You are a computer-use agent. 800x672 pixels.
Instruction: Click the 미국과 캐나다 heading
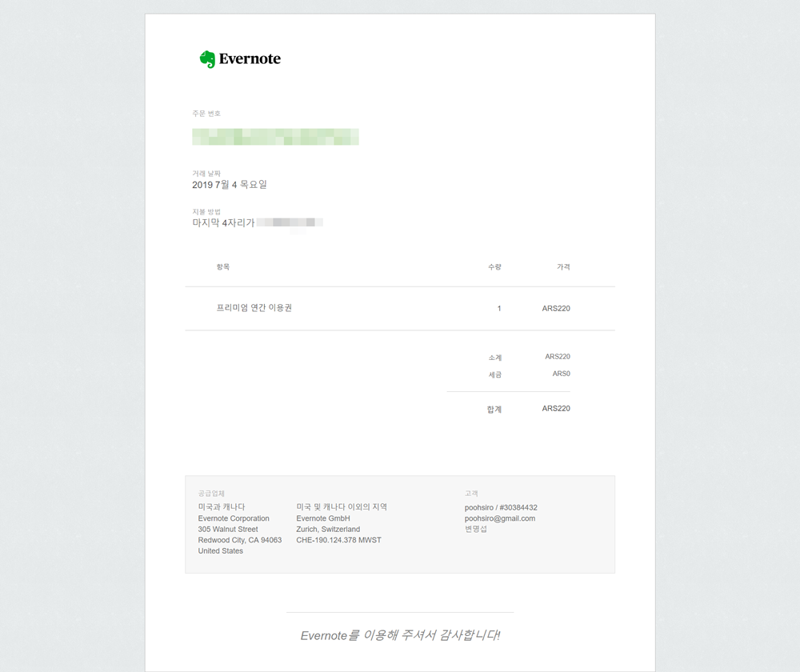[222, 506]
